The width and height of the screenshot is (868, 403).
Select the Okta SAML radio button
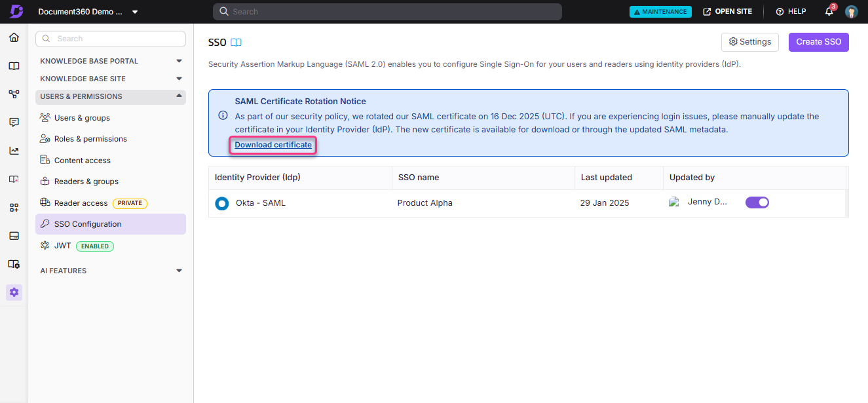[x=221, y=203]
